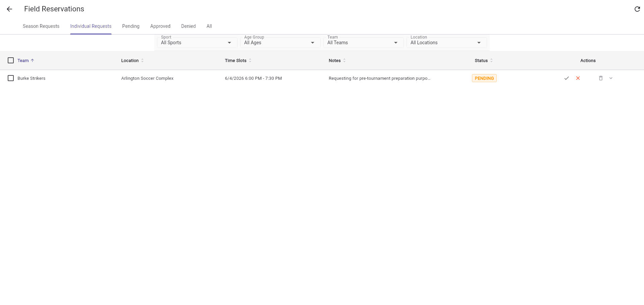Show the All tab
The image size is (644, 305).
point(209,26)
